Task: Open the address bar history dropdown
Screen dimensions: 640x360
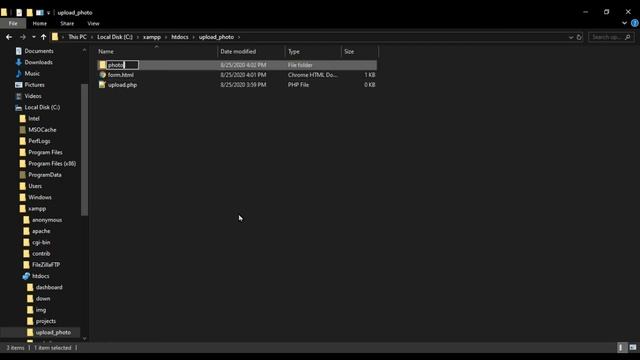Action: pyautogui.click(x=571, y=37)
